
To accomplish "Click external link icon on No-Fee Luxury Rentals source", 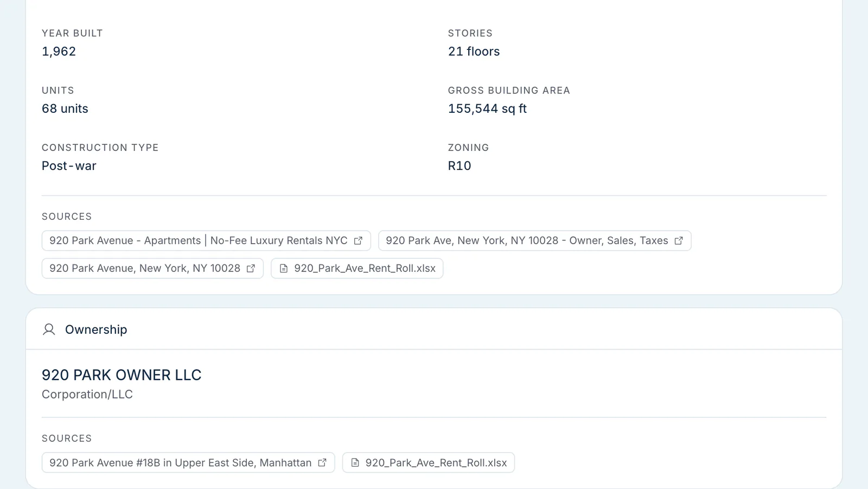I will (x=358, y=240).
